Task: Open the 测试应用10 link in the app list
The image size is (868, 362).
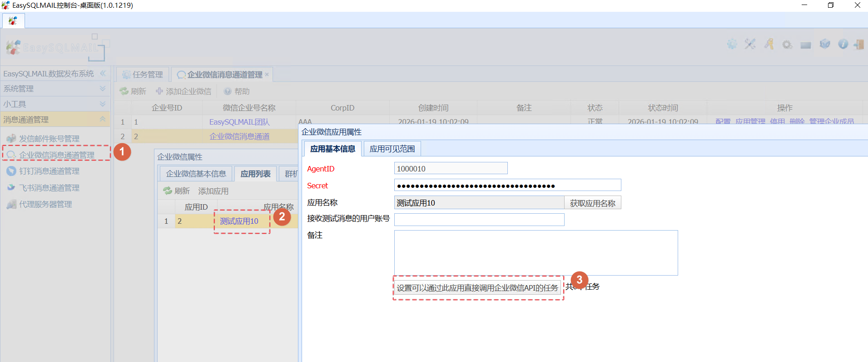Action: (239, 221)
